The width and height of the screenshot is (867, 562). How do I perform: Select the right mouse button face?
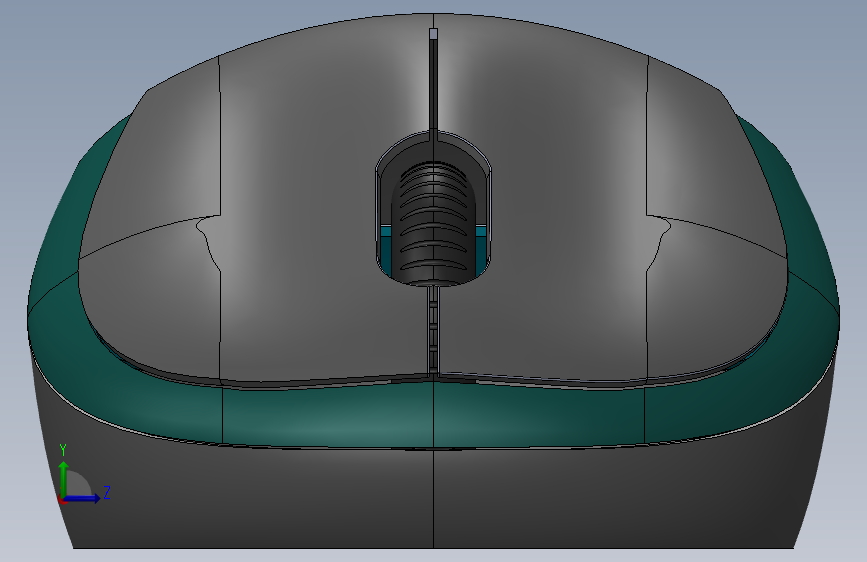542,210
